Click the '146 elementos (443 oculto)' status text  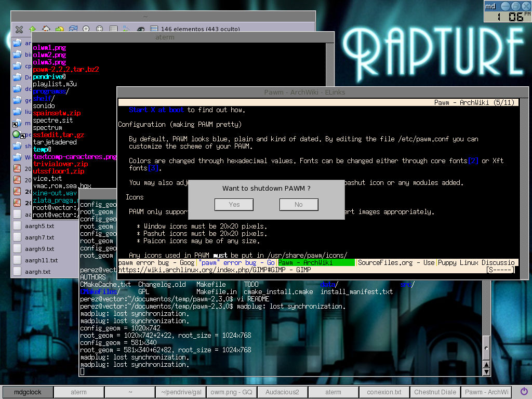click(x=201, y=29)
